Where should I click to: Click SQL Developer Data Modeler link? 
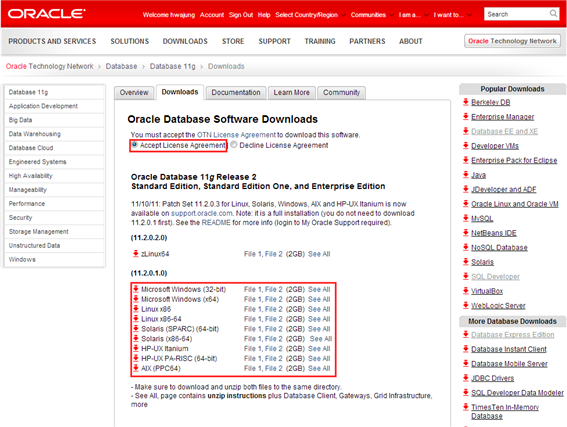(x=517, y=393)
